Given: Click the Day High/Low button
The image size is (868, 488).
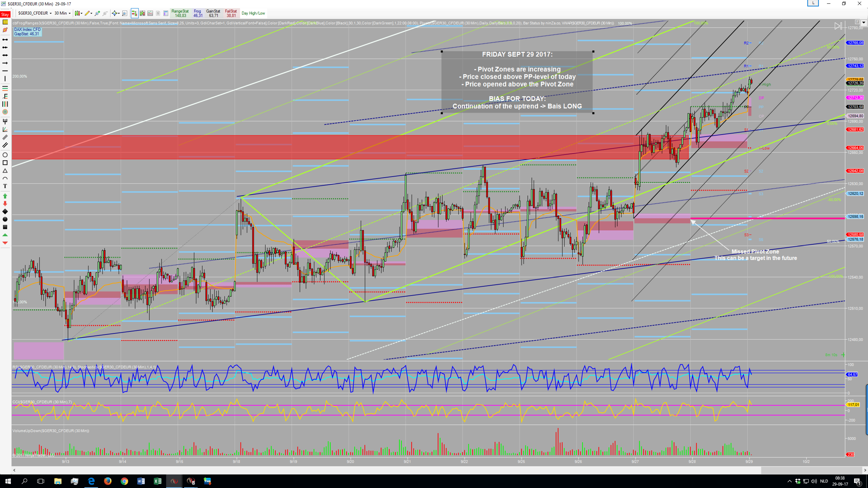Looking at the screenshot, I should (x=253, y=13).
